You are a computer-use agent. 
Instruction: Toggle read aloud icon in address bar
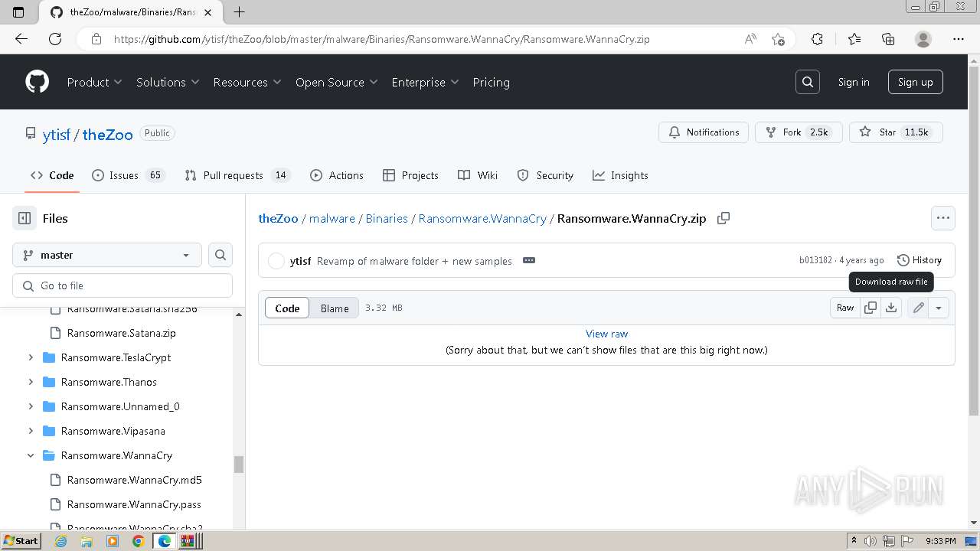[750, 39]
